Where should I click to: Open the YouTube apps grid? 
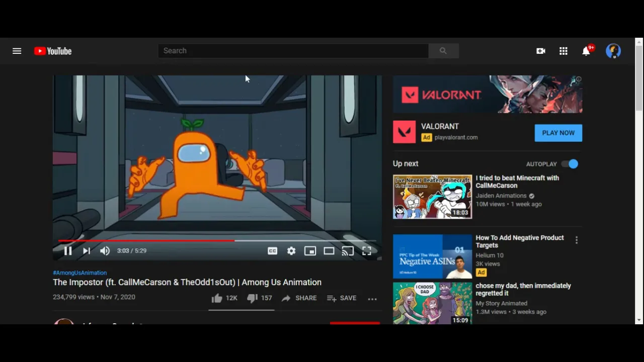click(x=563, y=51)
